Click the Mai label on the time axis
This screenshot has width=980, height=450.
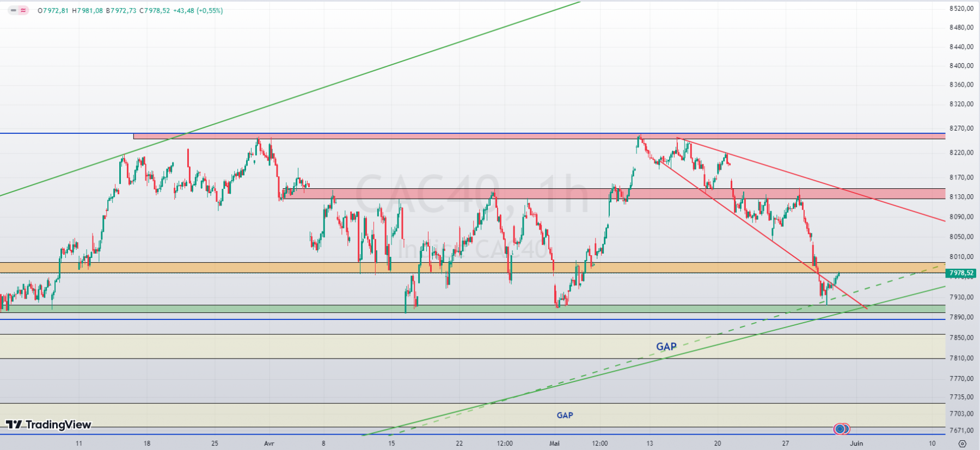(554, 443)
